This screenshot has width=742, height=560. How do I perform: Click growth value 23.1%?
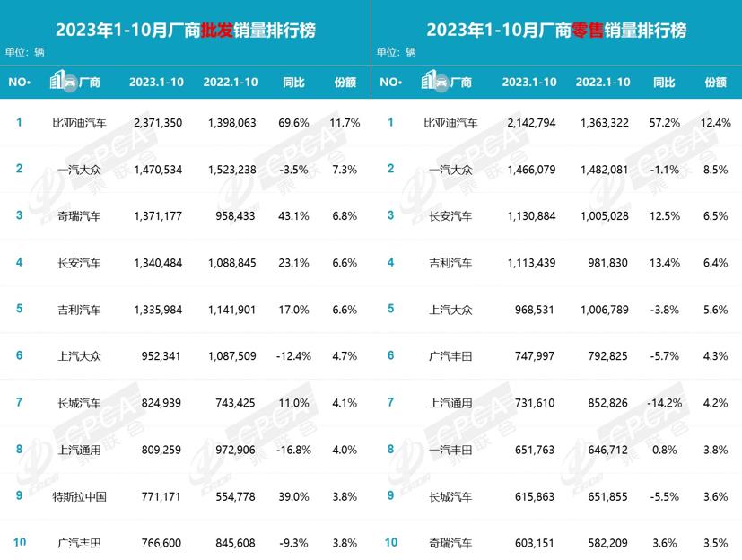(293, 263)
